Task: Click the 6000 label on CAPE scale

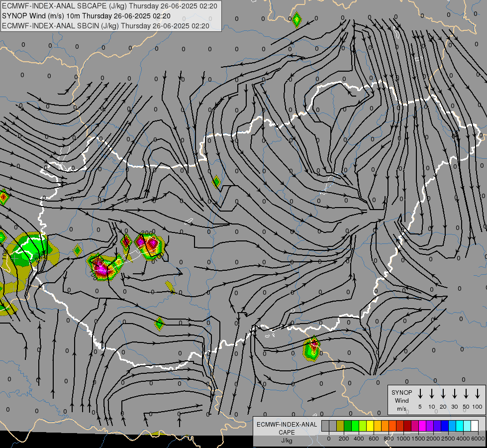Action: (x=478, y=439)
